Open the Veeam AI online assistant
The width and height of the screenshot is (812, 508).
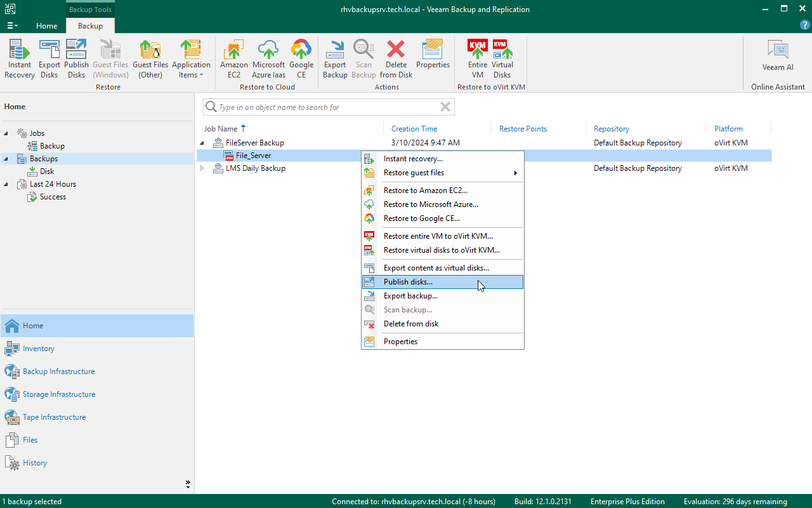(x=778, y=55)
